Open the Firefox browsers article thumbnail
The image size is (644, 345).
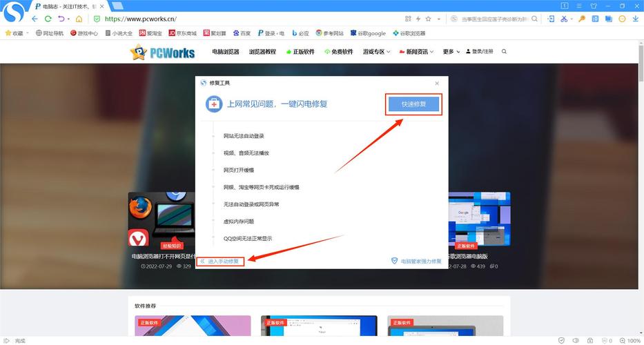click(162, 219)
